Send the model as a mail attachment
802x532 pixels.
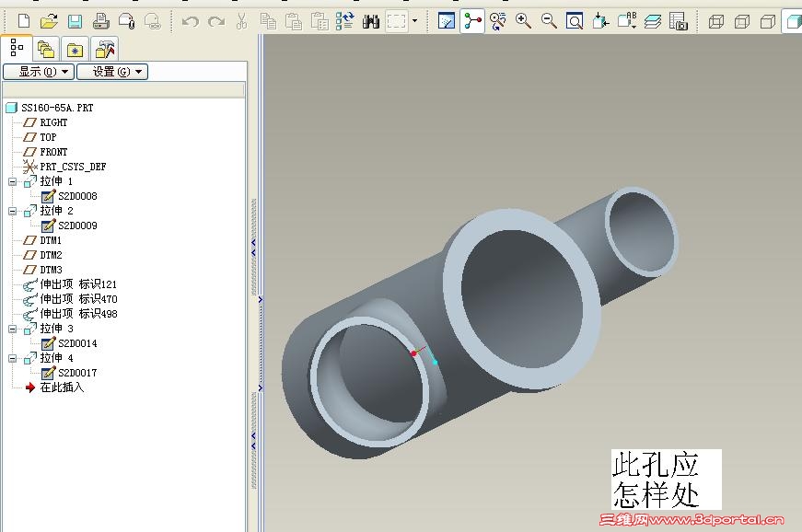[x=126, y=21]
